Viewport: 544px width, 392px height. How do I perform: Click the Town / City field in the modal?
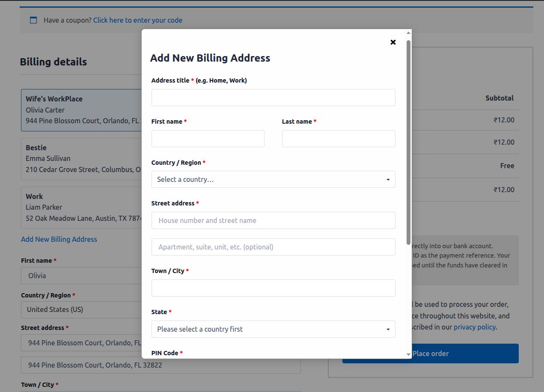tap(273, 288)
